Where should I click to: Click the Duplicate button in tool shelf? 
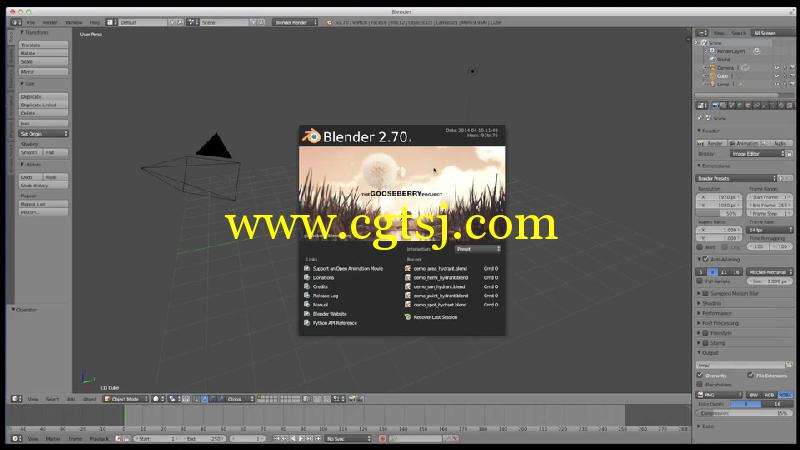pos(43,96)
